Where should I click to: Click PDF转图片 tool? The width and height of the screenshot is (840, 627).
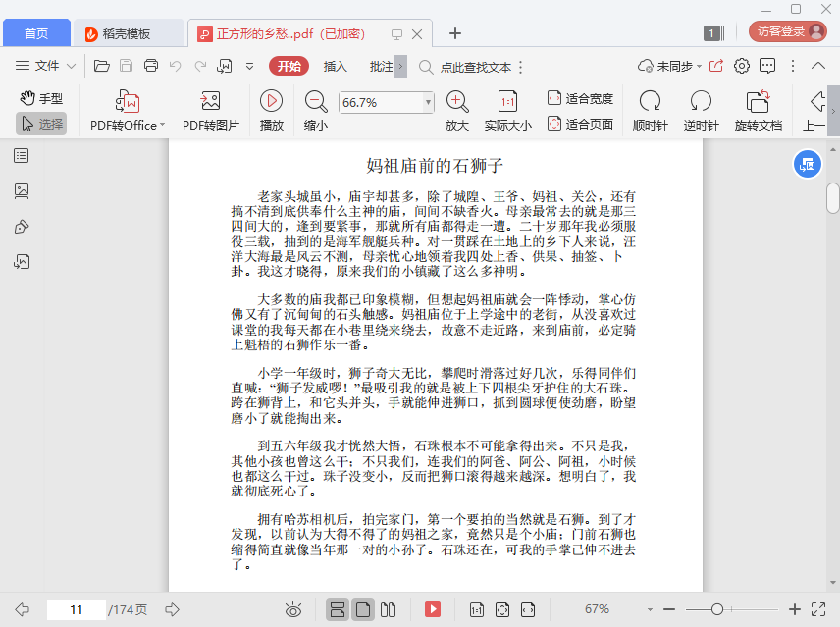coord(211,111)
